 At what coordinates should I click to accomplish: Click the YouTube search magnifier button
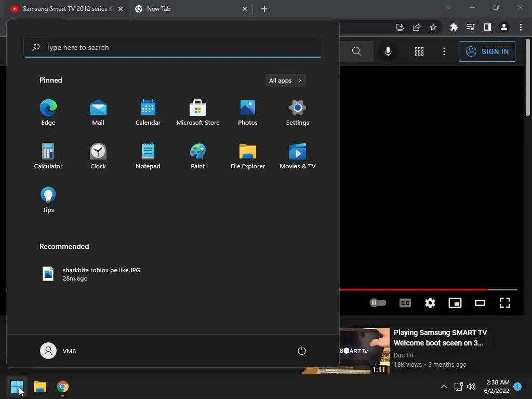[356, 51]
